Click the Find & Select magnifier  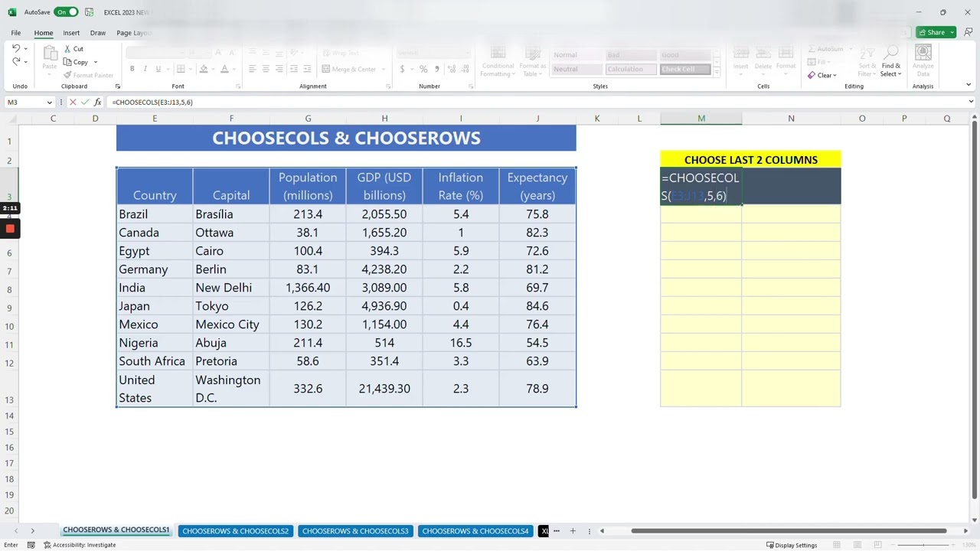click(x=891, y=53)
